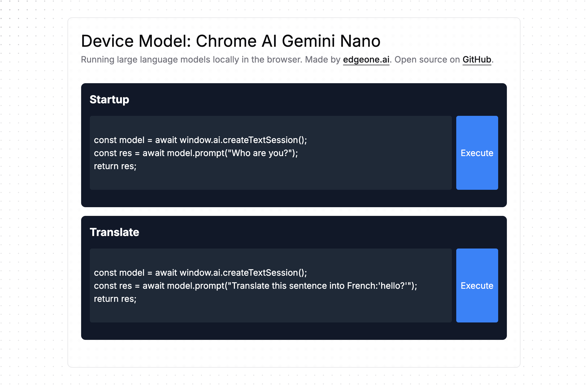Click the createTextSession line in Translate code
588x385 pixels.
click(200, 273)
